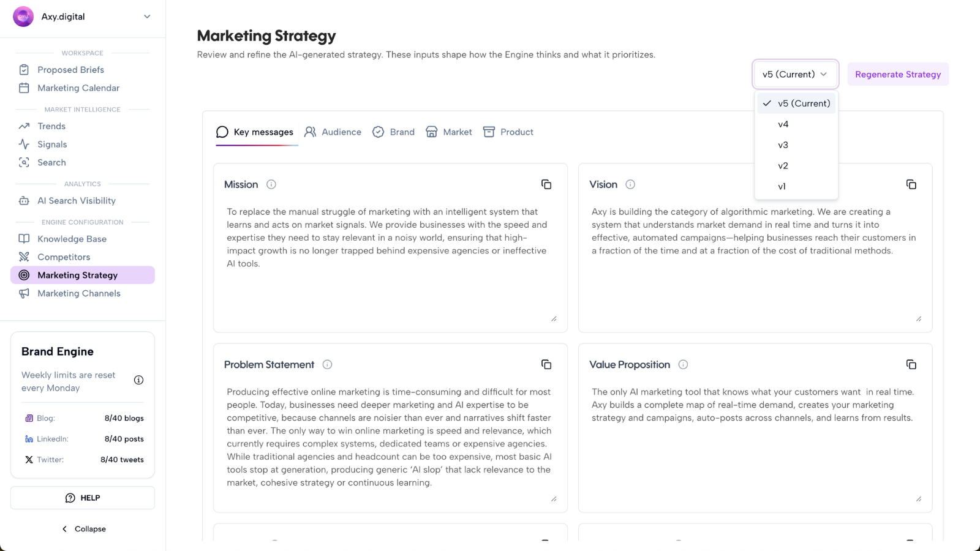Click the Problem Statement resize handle
This screenshot has height=551, width=980.
(x=554, y=498)
